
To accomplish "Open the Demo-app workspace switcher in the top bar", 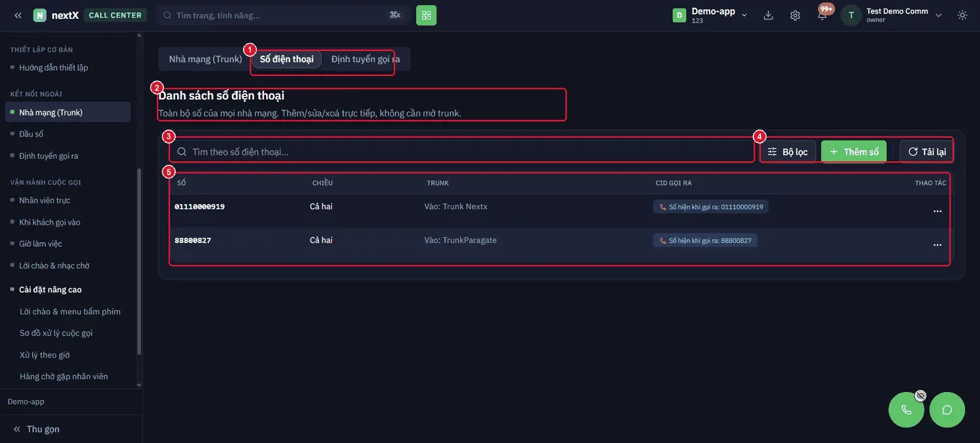I will tap(710, 15).
